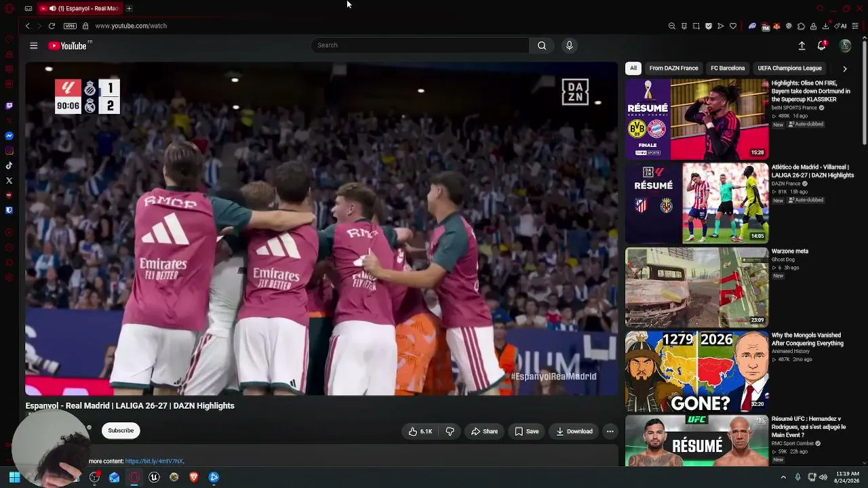Open Messenger in the Opera sidebar
The image size is (868, 488).
[9, 136]
